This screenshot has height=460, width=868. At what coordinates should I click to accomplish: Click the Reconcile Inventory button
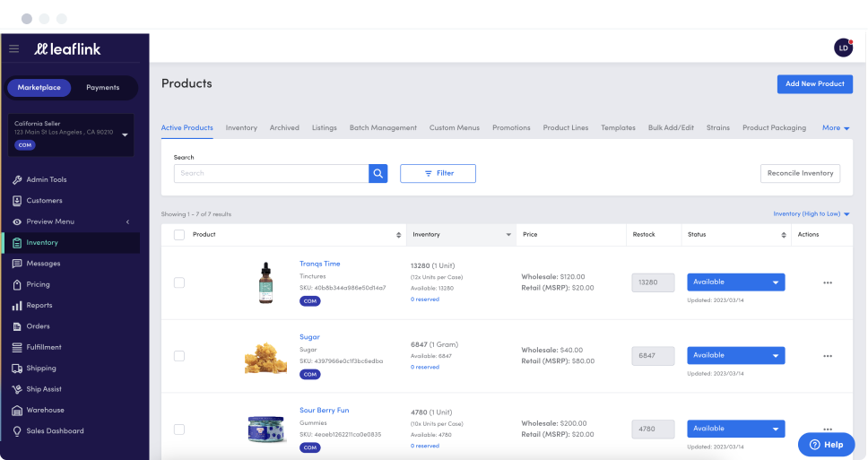801,173
